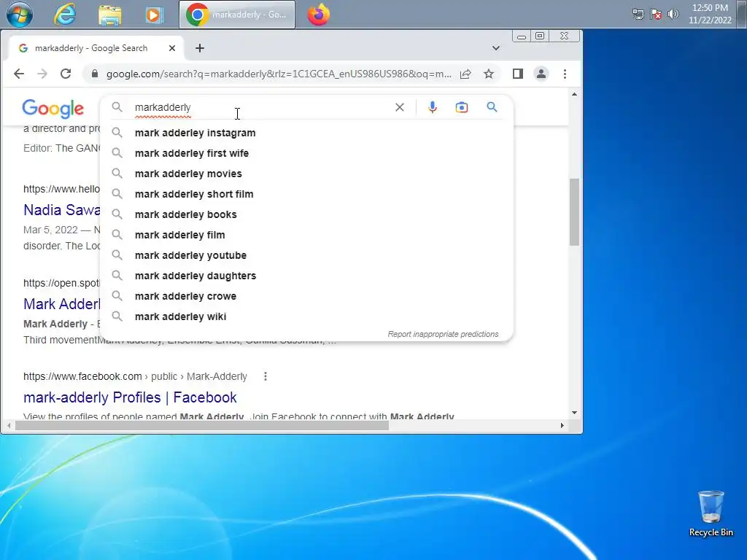This screenshot has width=747, height=560.
Task: Open more options for the Facebook result
Action: 266,376
